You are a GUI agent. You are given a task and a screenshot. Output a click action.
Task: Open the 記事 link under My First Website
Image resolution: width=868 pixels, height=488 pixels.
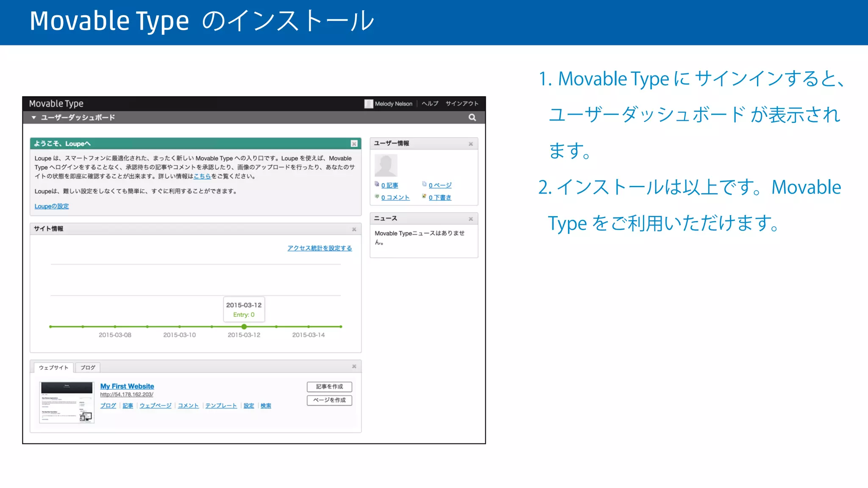coord(128,406)
